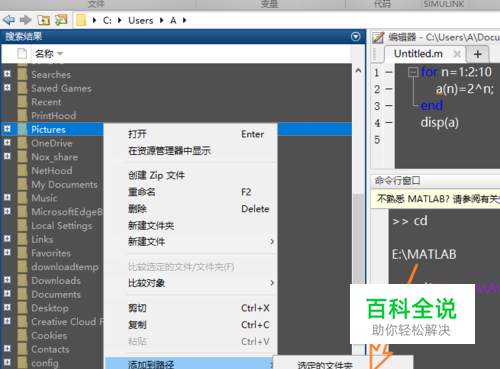
Task: Open dropdown arrow after Users path
Action: [162, 20]
